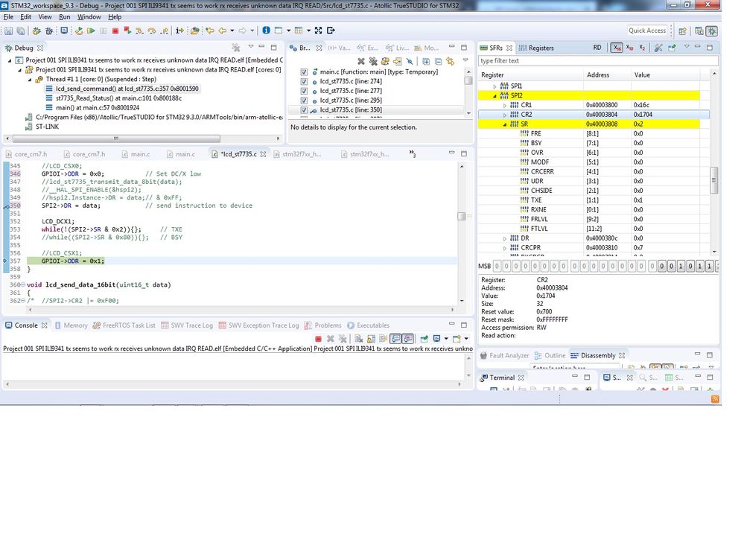Toggle Instruction Stepping Mode icon
The height and width of the screenshot is (560, 744).
[x=179, y=31]
